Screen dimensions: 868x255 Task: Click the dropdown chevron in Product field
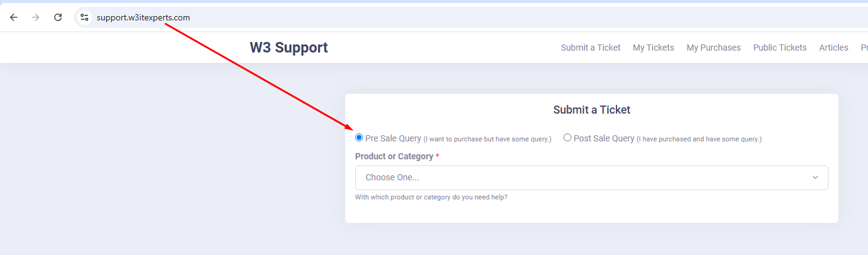coord(815,178)
